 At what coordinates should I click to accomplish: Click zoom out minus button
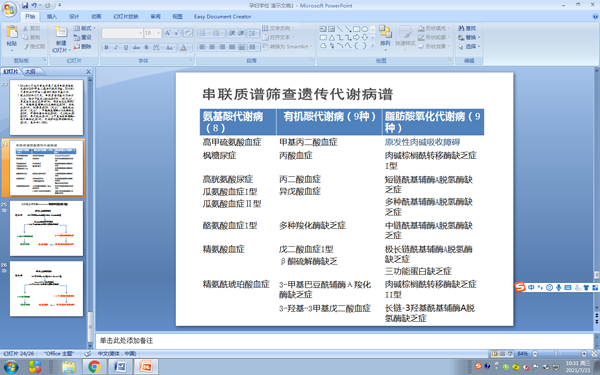pyautogui.click(x=535, y=354)
